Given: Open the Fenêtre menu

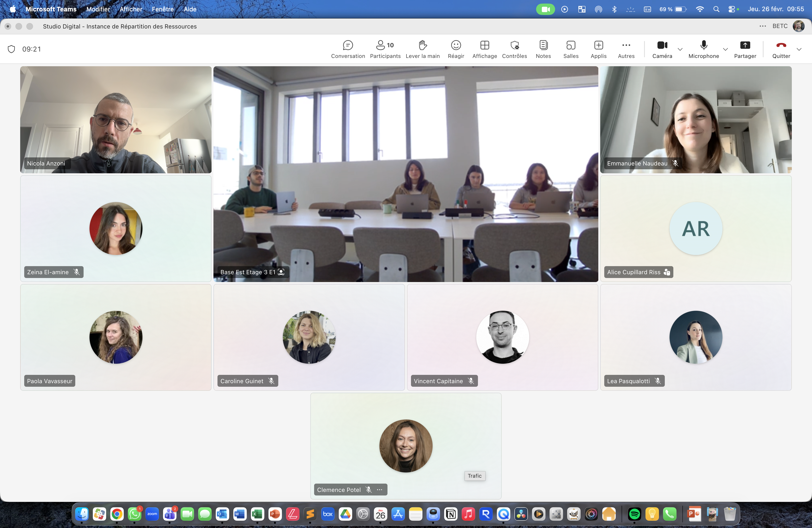Looking at the screenshot, I should (x=163, y=9).
